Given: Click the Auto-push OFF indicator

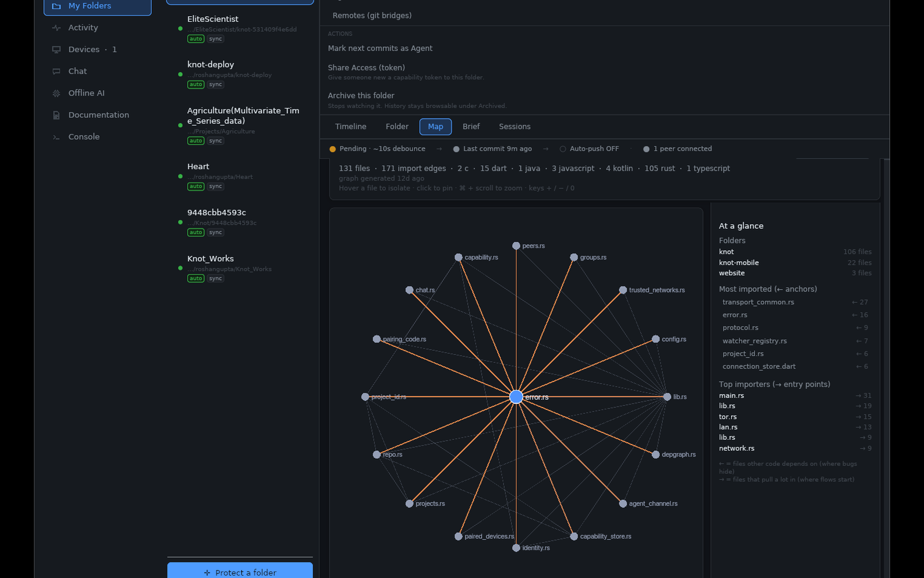Looking at the screenshot, I should pos(589,149).
